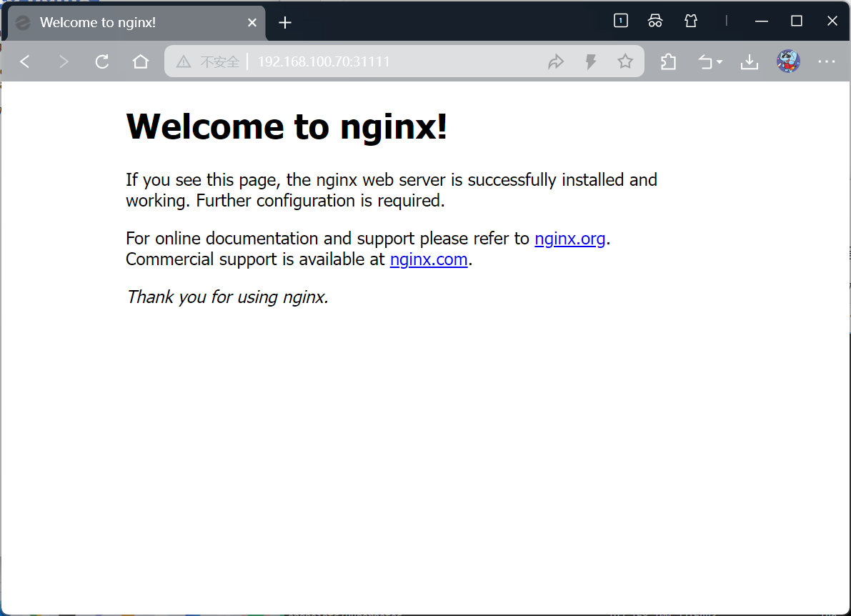Open the user profile avatar

(788, 61)
